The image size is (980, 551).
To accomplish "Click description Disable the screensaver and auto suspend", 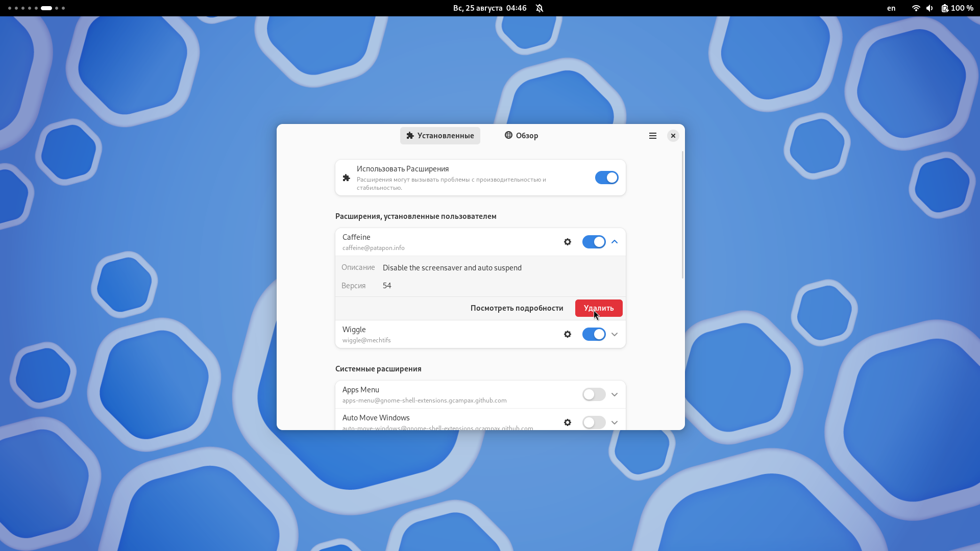I will coord(452,268).
